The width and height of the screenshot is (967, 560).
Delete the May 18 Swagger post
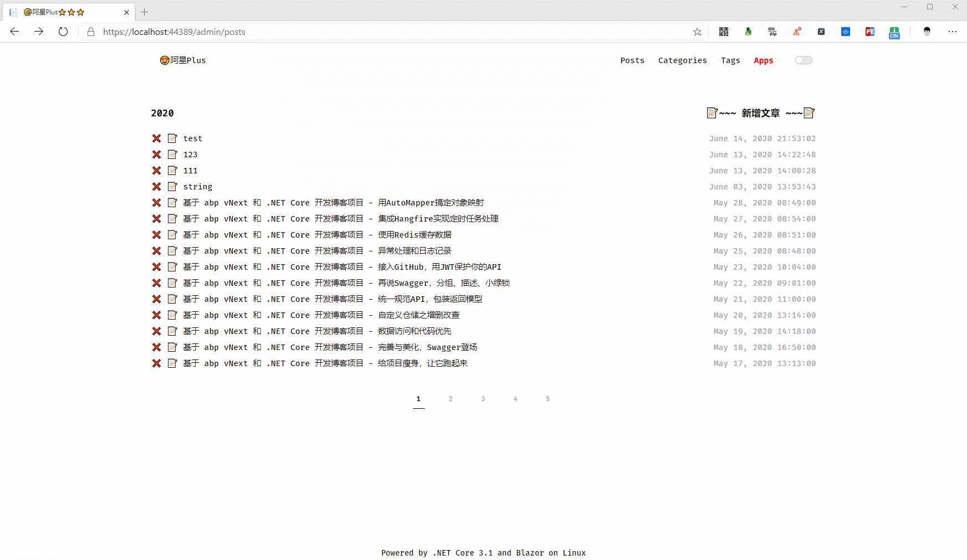click(157, 347)
